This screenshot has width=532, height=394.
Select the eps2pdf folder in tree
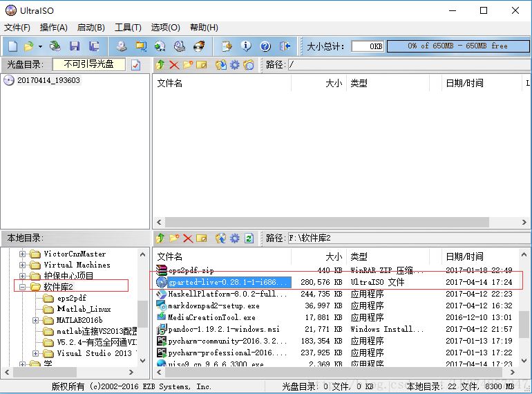72,298
